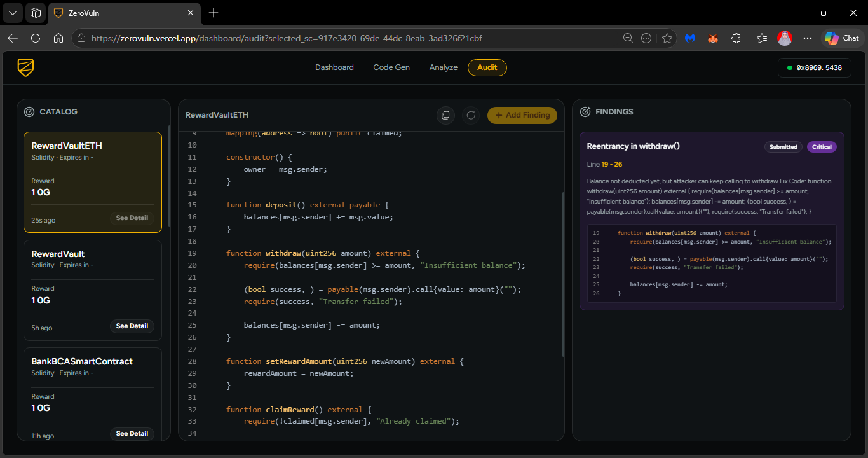Click the Submitted status badge
This screenshot has height=458, width=868.
click(x=783, y=147)
